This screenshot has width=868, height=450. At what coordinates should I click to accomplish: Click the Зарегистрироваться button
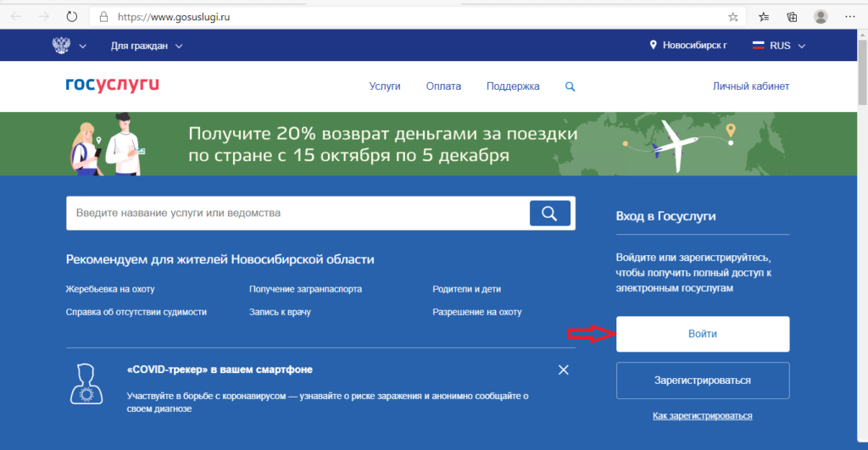(703, 381)
